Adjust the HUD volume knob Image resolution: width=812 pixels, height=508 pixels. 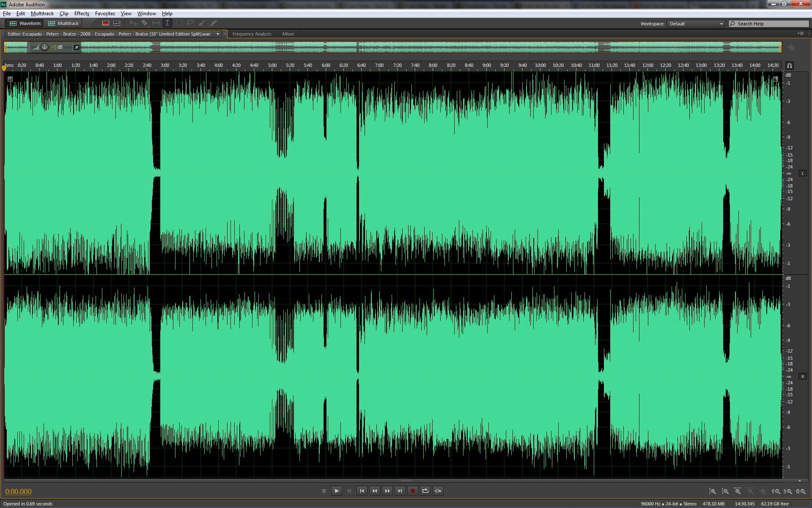[45, 47]
